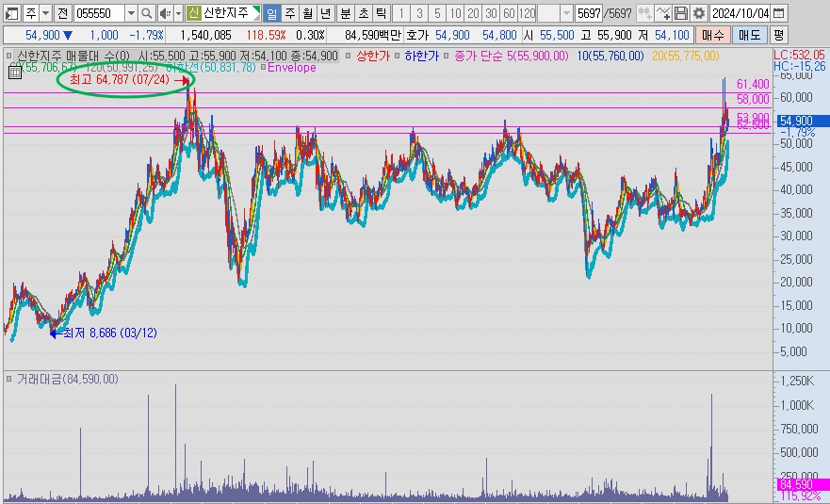The height and width of the screenshot is (504, 830).
Task: Click the date field 2024/10/04
Action: 740,13
